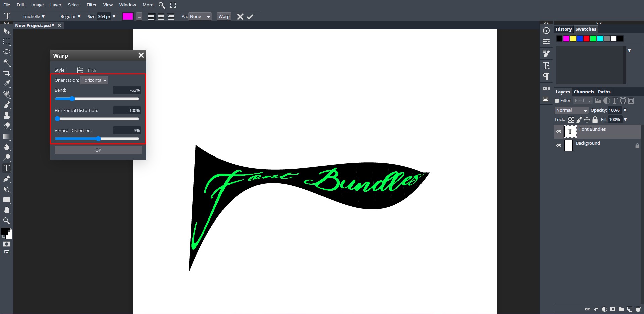Viewport: 644px width, 314px height.
Task: Open the Orientation Horizontal dropdown
Action: pyautogui.click(x=94, y=80)
